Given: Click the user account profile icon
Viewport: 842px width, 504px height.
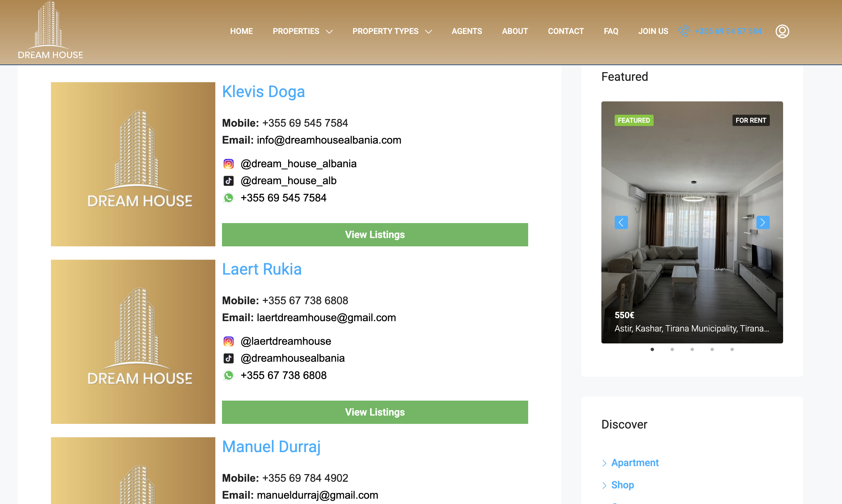Looking at the screenshot, I should coord(782,31).
